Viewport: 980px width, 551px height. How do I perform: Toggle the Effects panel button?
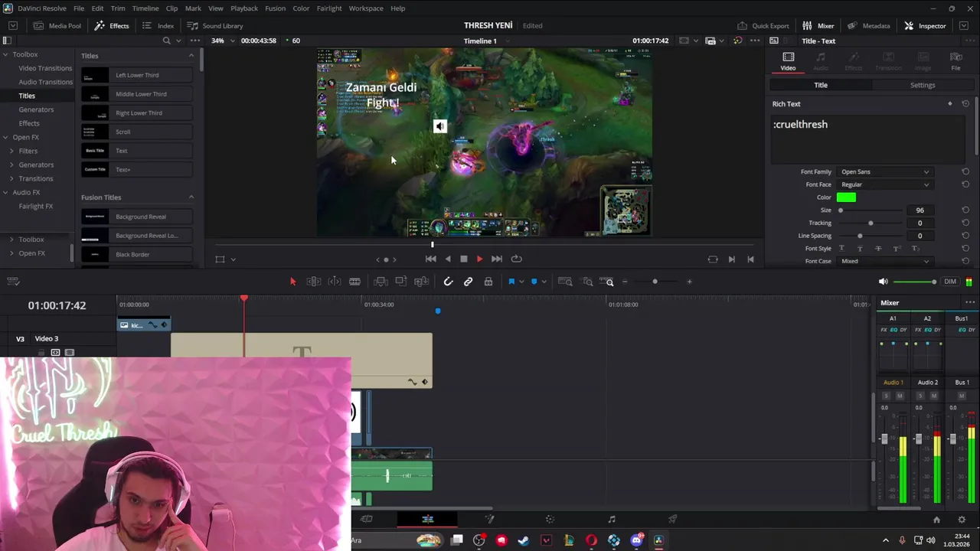tap(112, 25)
